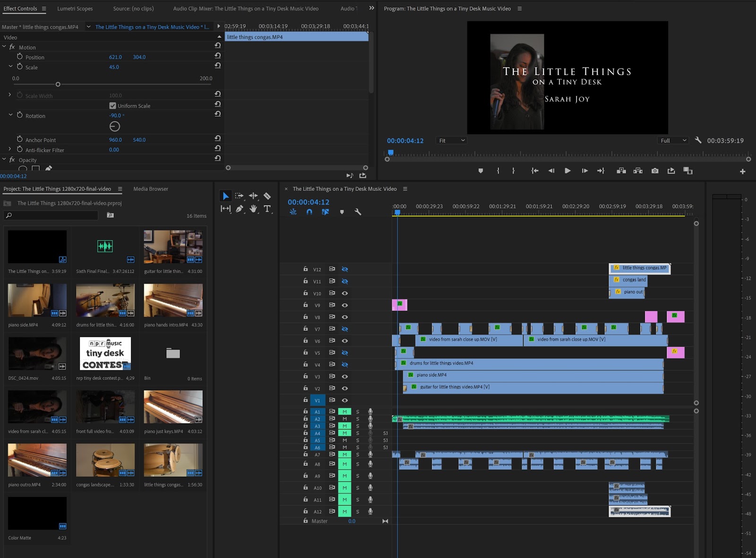Open timeline display settings wrench
This screenshot has height=558, width=756.
[358, 212]
